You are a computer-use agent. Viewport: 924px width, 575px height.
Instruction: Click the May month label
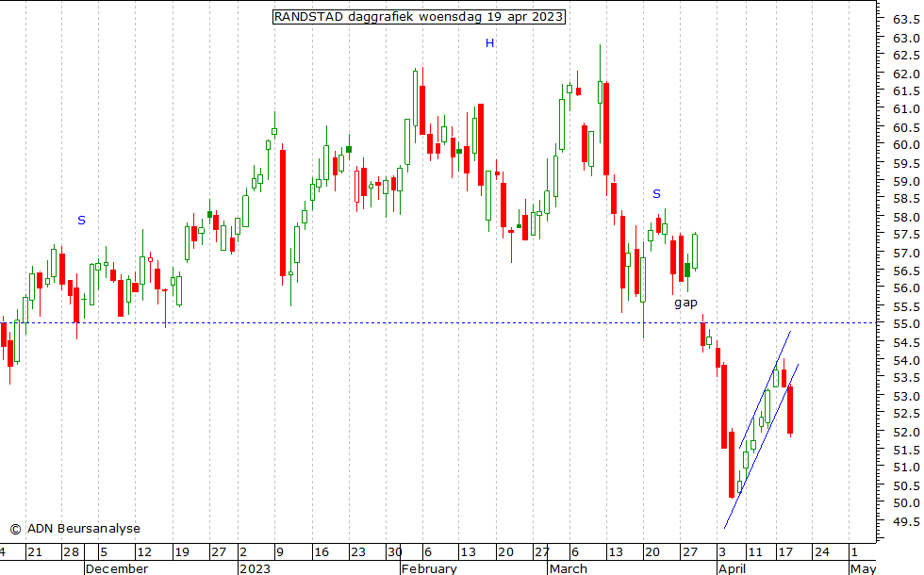[864, 568]
